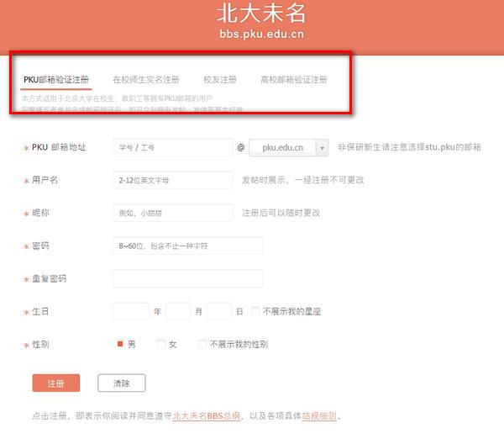
Task: Focus the 密码 password field
Action: (x=187, y=246)
